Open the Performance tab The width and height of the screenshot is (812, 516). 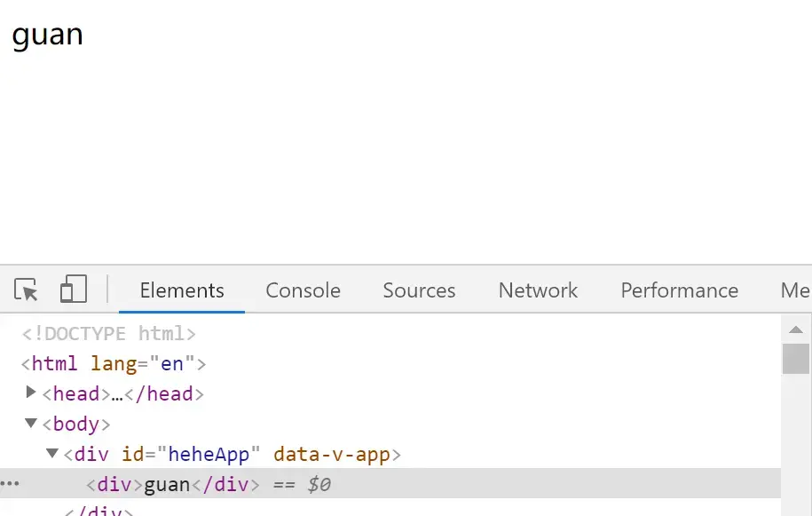[x=680, y=290]
